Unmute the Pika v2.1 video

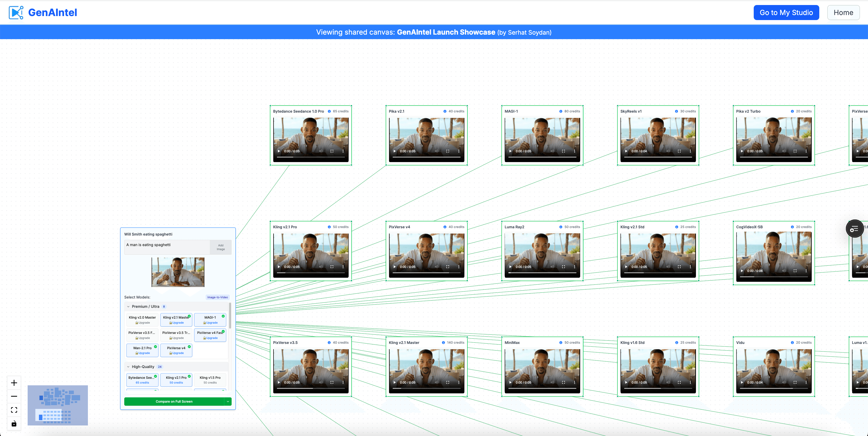[x=436, y=151]
